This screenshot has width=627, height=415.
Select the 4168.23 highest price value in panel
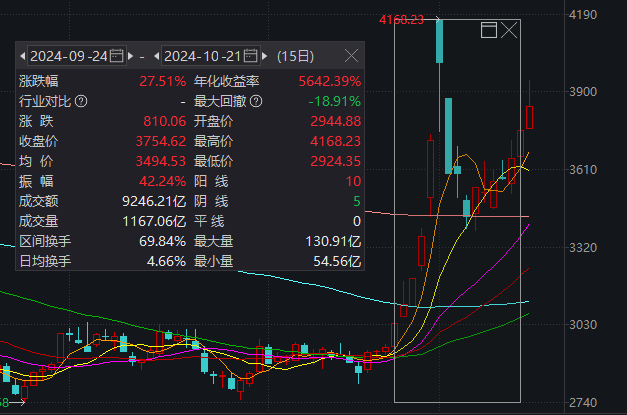coord(336,141)
